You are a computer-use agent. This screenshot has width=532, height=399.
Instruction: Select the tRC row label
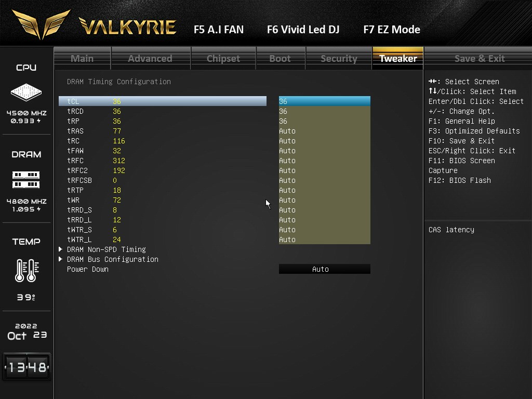(73, 141)
